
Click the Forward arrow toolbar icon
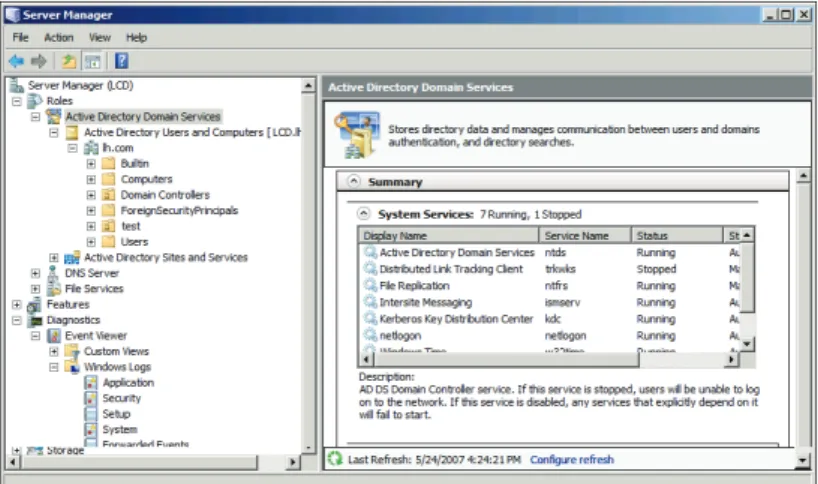[x=39, y=62]
